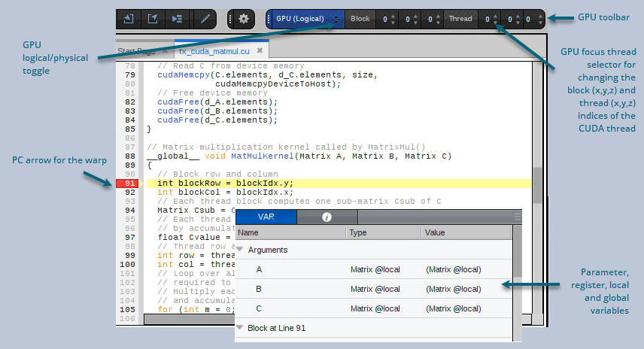Click the step-out arrow icon in the toolbar
644x349 pixels.
[153, 19]
